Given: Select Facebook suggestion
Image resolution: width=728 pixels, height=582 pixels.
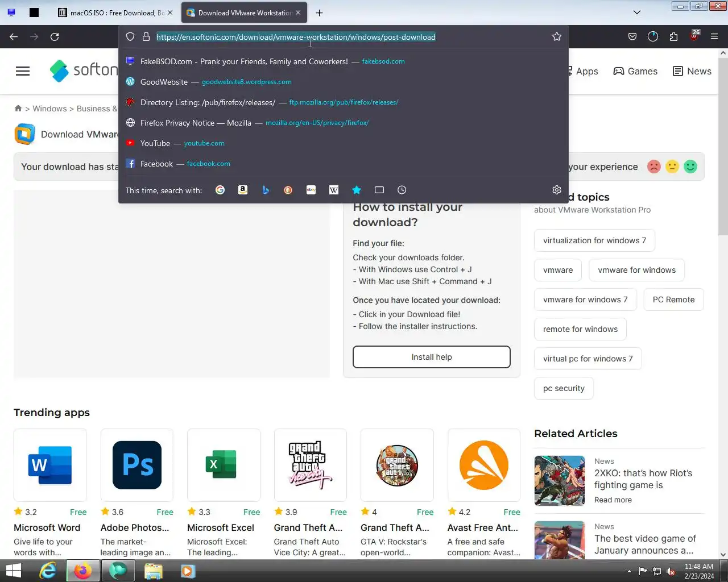Looking at the screenshot, I should point(344,164).
